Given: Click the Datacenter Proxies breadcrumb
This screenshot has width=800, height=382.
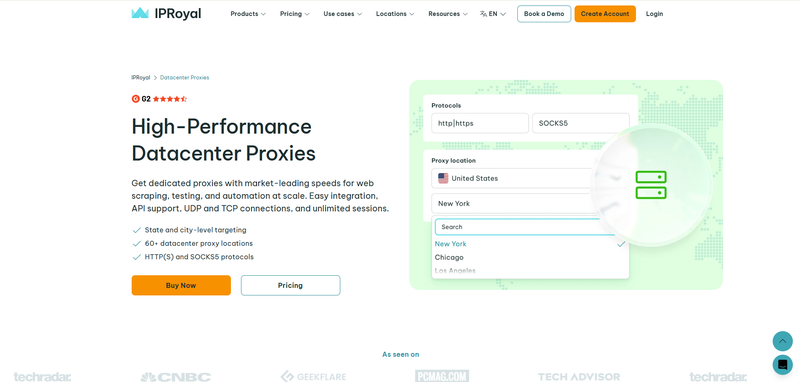Looking at the screenshot, I should tap(185, 78).
